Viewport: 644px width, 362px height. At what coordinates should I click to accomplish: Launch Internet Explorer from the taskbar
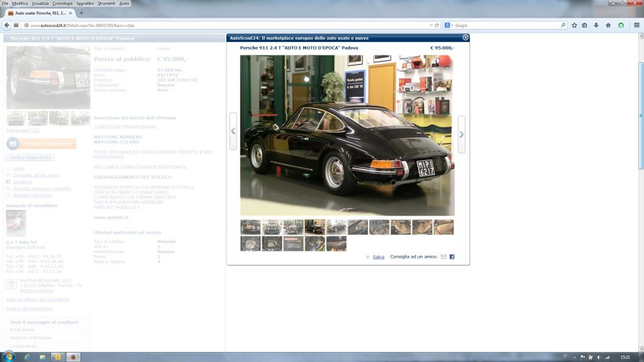click(27, 357)
